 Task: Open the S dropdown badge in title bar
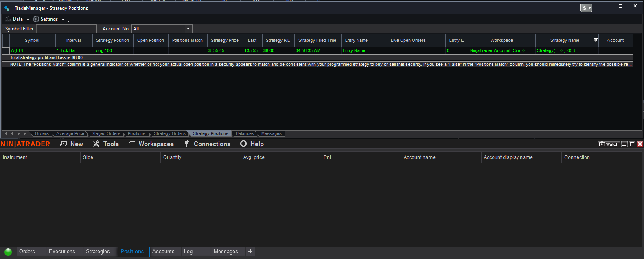click(x=586, y=8)
